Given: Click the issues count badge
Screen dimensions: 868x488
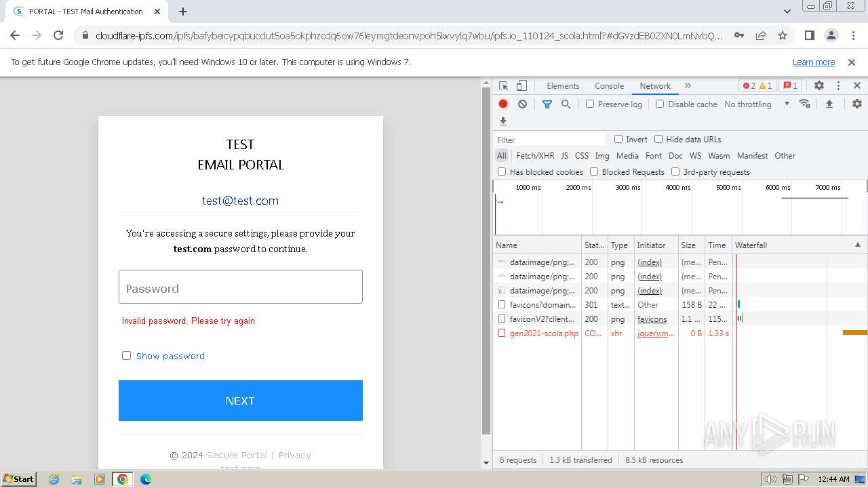Looking at the screenshot, I should click(790, 86).
